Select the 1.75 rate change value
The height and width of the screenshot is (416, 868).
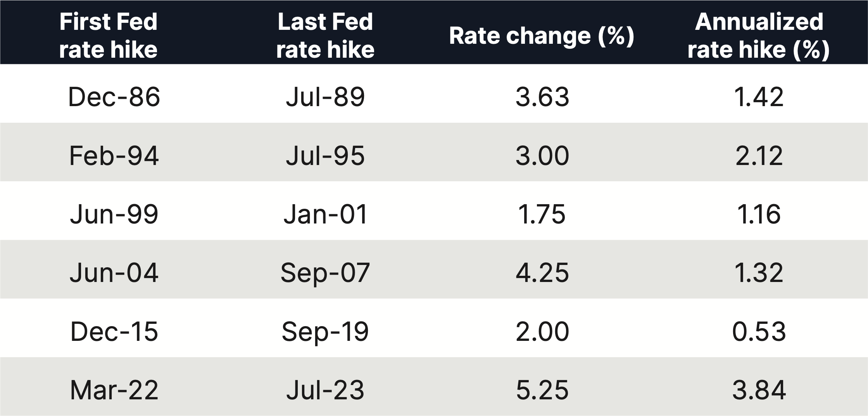(542, 214)
